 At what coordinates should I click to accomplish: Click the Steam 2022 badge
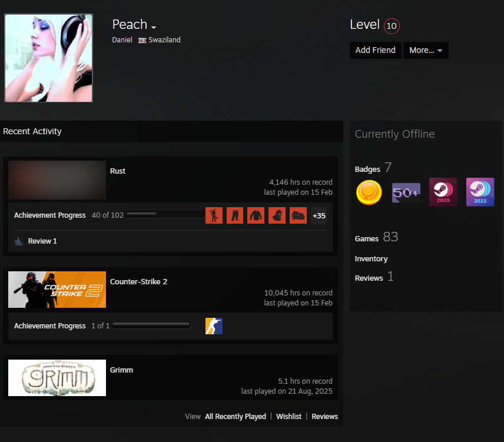tap(480, 192)
